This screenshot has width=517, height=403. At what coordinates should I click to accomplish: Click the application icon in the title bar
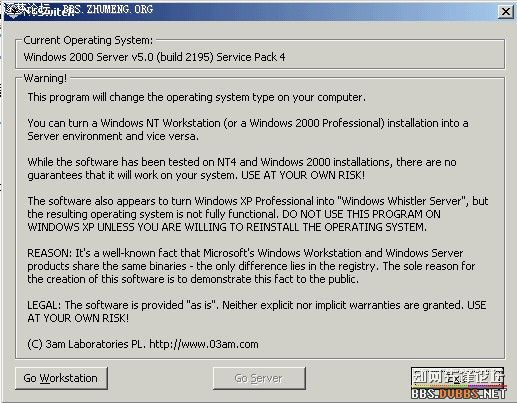pyautogui.click(x=13, y=12)
